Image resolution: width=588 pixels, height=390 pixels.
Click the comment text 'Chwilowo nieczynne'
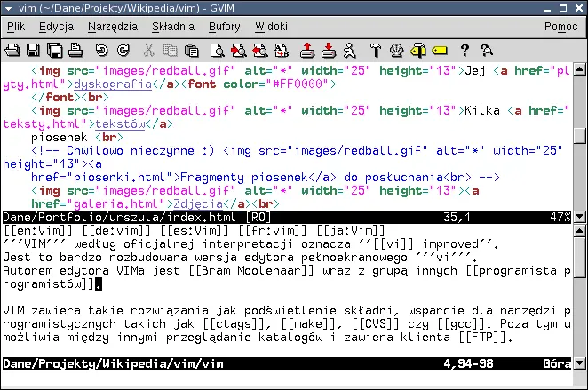(131, 151)
